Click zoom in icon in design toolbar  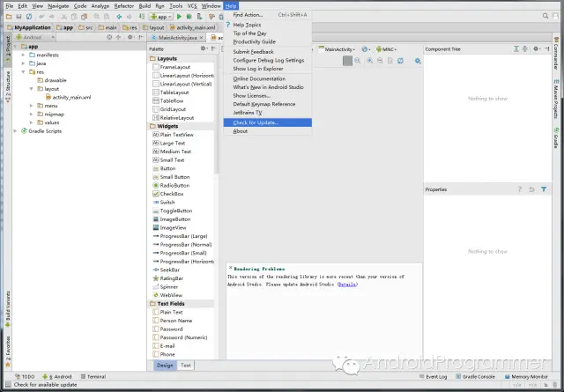click(370, 61)
